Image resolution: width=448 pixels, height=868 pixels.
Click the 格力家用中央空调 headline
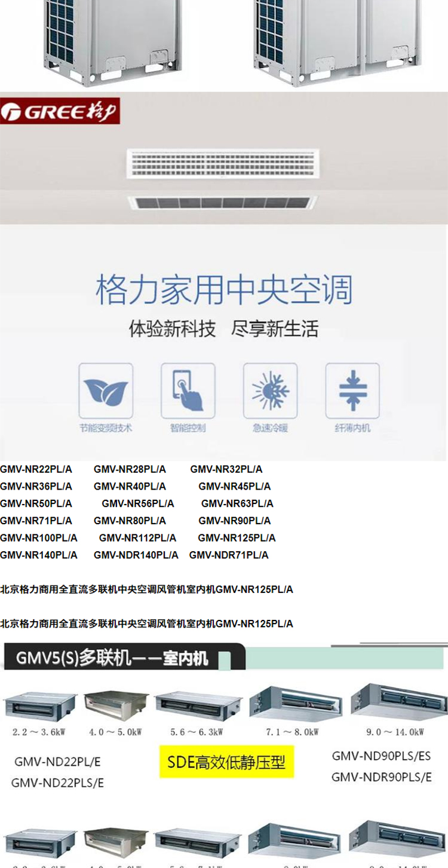(224, 290)
